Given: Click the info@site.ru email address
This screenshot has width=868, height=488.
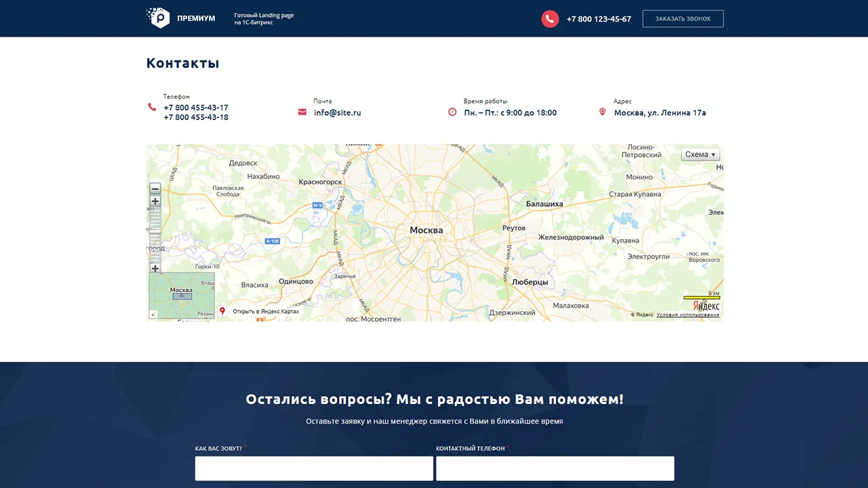Looking at the screenshot, I should pyautogui.click(x=338, y=113).
